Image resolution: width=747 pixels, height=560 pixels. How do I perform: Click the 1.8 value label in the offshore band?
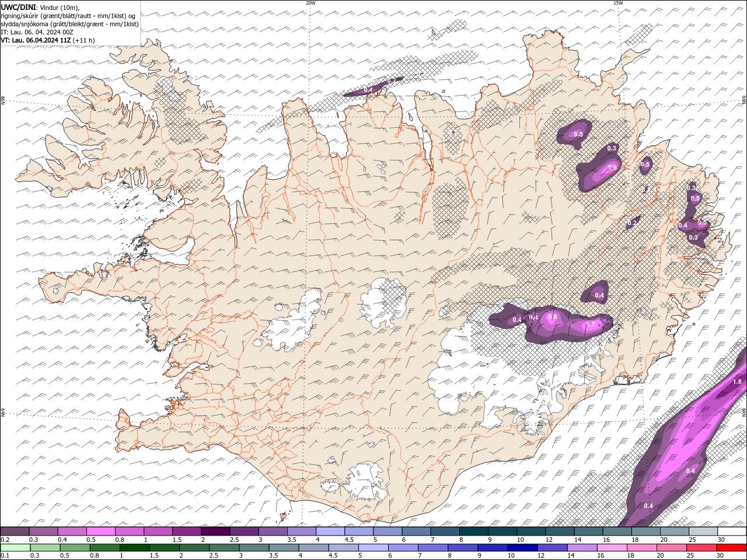click(x=737, y=381)
